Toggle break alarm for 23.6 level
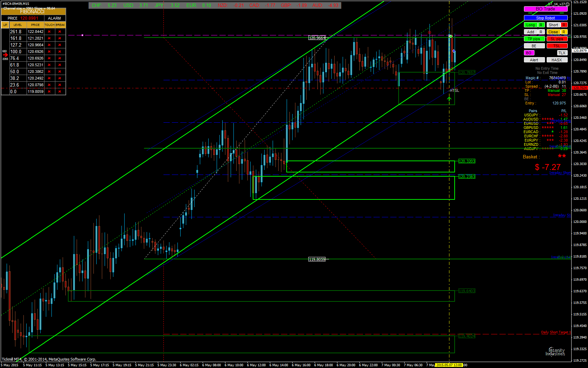This screenshot has height=368, width=588. coord(60,85)
